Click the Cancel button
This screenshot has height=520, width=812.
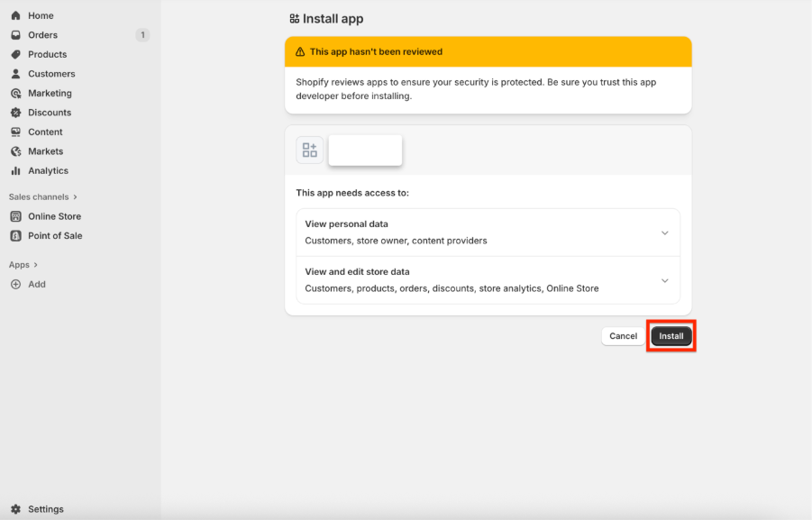click(x=623, y=336)
